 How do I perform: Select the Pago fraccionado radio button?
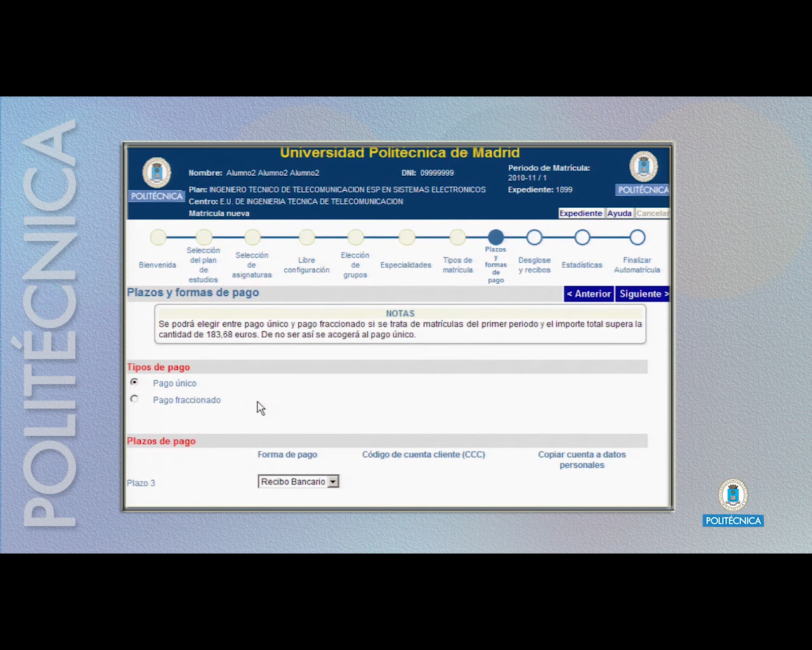(x=134, y=399)
